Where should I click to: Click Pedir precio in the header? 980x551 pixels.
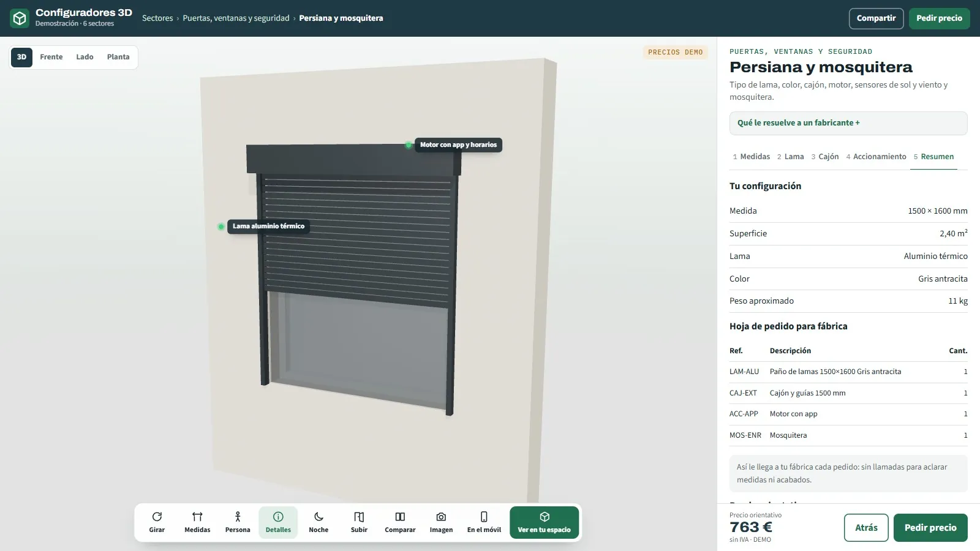pyautogui.click(x=939, y=18)
